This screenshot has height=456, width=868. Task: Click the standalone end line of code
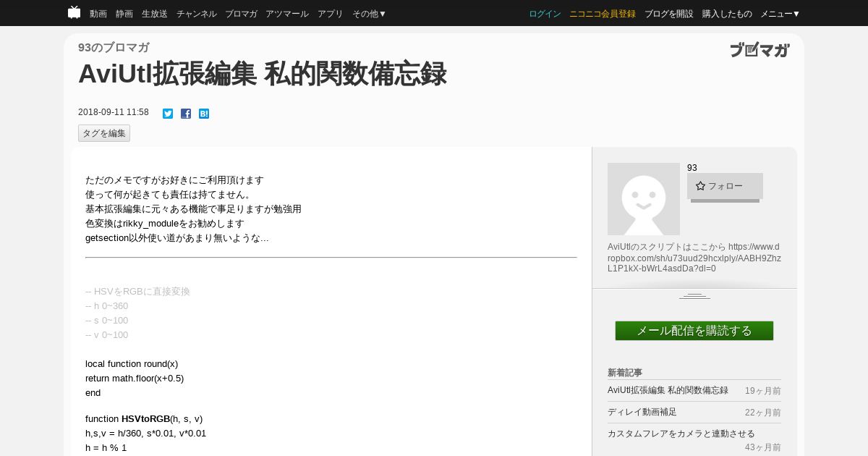(93, 393)
